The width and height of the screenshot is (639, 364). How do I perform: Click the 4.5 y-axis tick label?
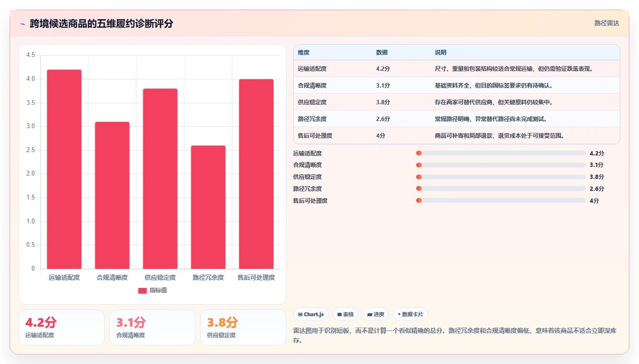(31, 55)
